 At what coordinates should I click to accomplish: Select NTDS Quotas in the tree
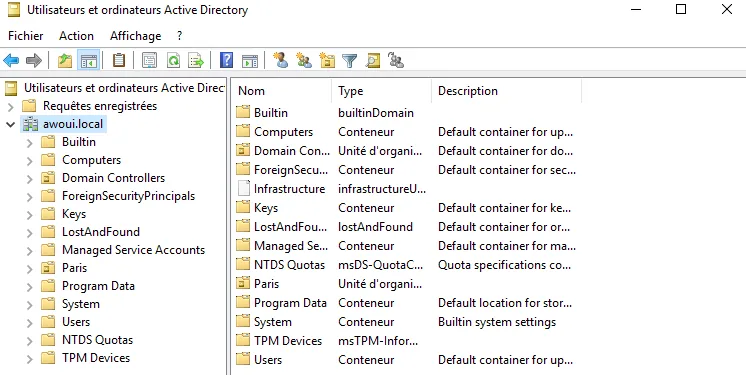tap(98, 340)
